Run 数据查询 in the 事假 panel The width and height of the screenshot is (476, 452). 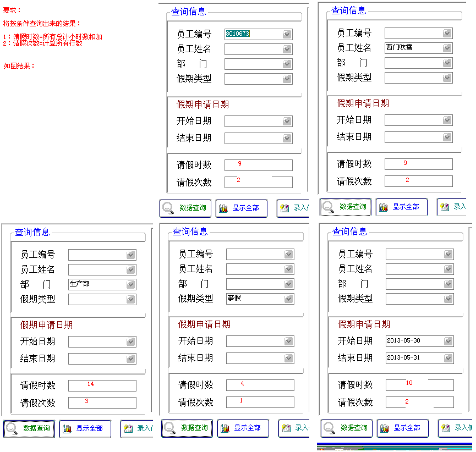click(x=187, y=428)
